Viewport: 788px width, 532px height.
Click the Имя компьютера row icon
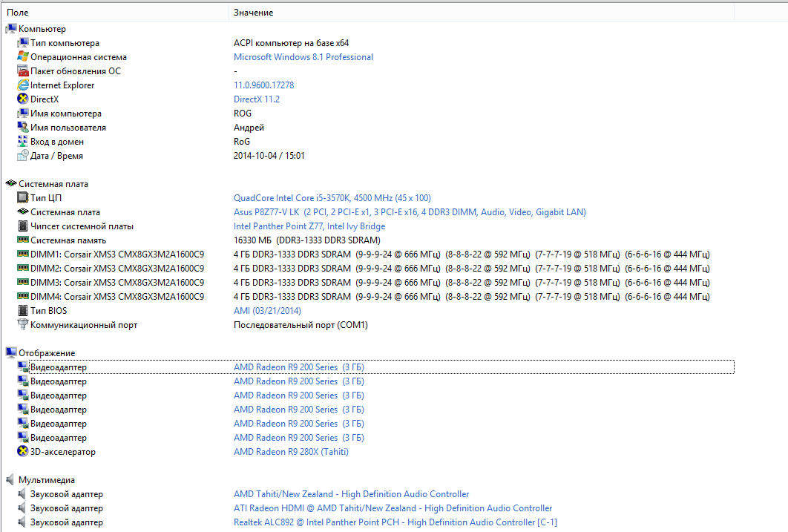tap(22, 113)
